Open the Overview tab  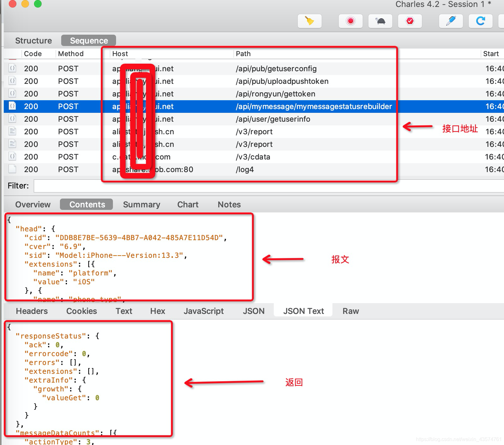pyautogui.click(x=33, y=205)
